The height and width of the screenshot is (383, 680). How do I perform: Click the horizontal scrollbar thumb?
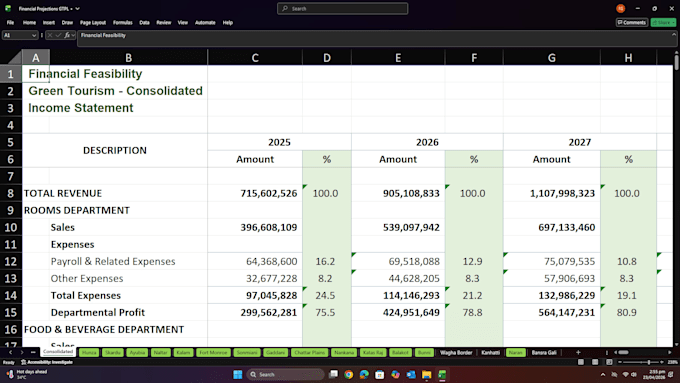623,352
